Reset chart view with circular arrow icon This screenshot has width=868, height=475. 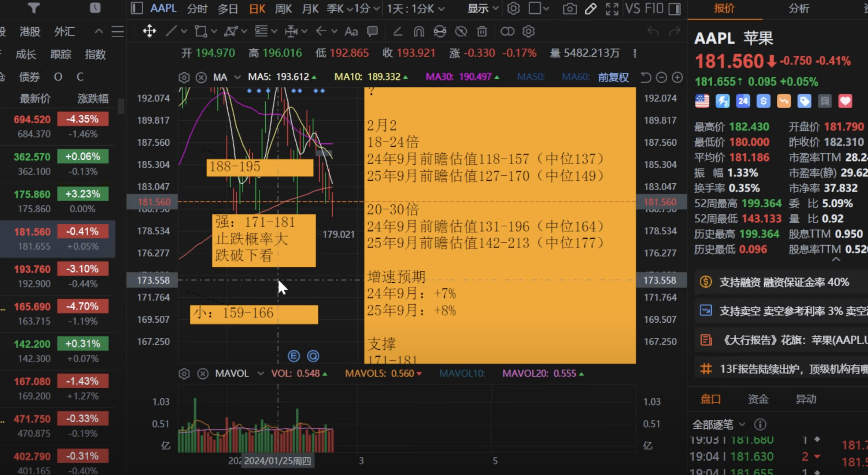tap(645, 77)
